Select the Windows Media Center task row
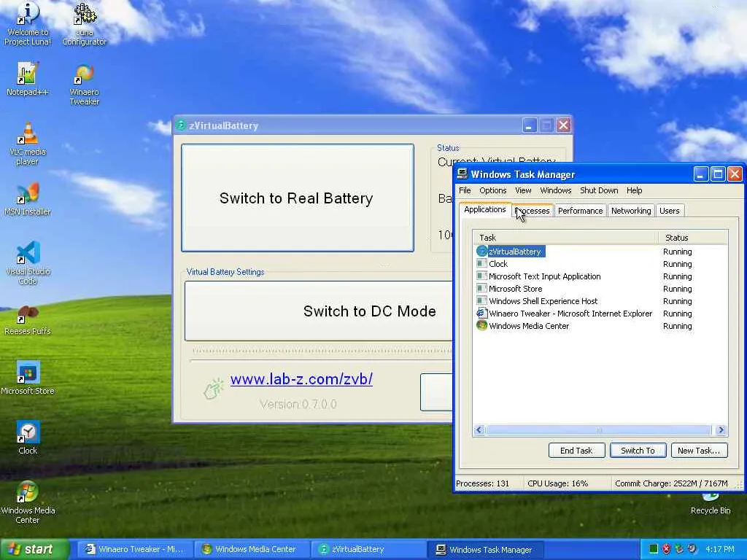Screen dimensions: 747x560 point(600,326)
